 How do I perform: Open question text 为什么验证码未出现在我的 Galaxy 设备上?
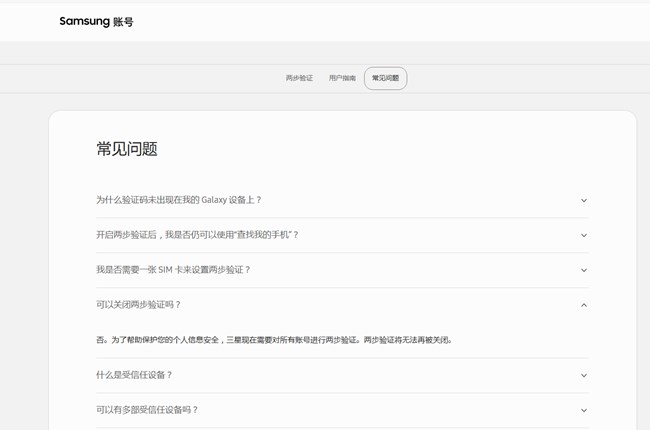179,200
